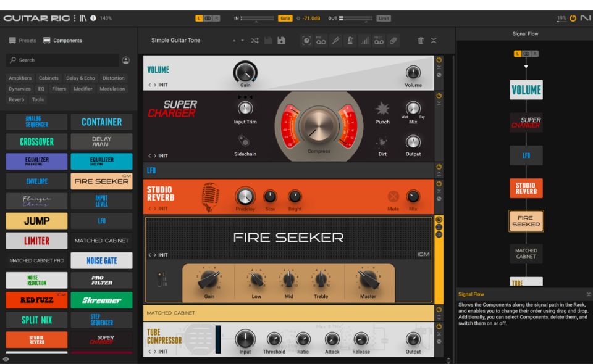Enable the Gate button in header
This screenshot has width=593, height=364.
[285, 18]
